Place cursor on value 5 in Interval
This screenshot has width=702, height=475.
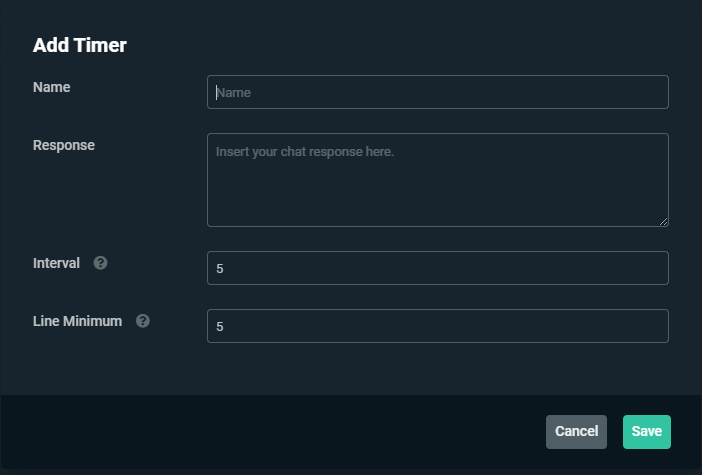click(221, 269)
